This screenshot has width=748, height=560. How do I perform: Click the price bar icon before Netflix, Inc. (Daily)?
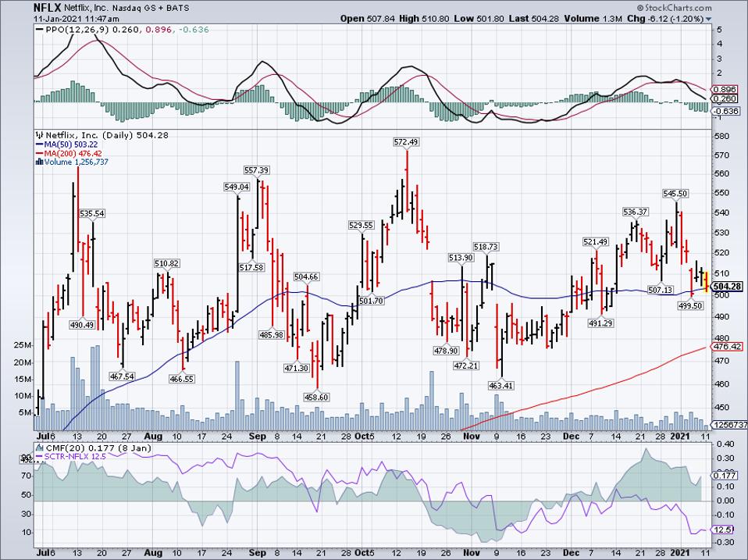pyautogui.click(x=40, y=135)
